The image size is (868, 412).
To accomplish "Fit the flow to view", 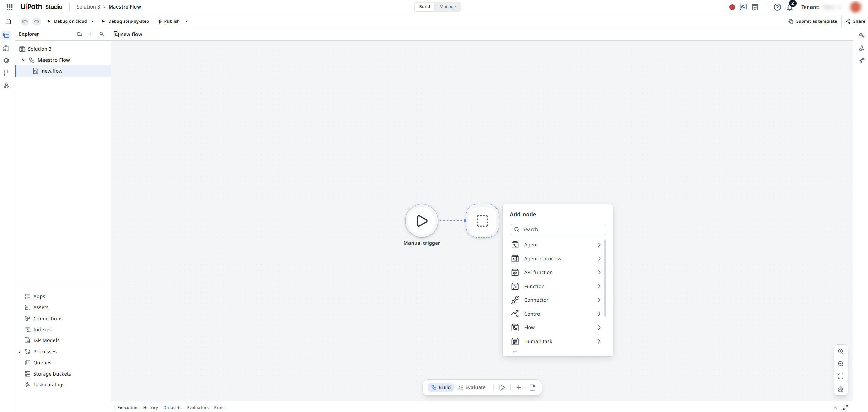I will point(841,376).
